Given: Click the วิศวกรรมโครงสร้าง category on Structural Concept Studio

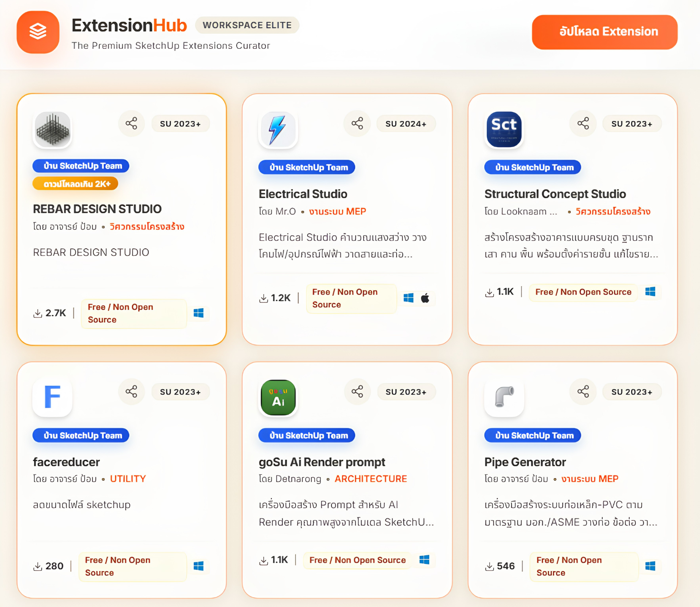Looking at the screenshot, I should click(x=613, y=211).
